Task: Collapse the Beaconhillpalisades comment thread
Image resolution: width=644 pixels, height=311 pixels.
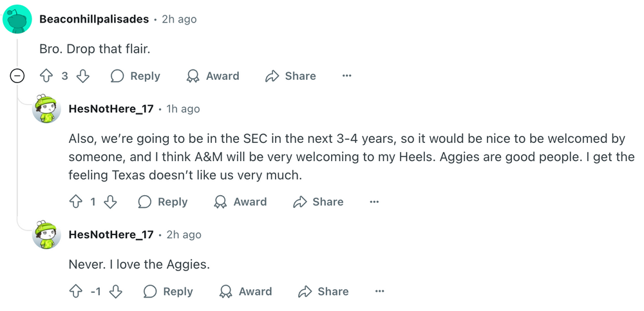Action: coord(18,76)
